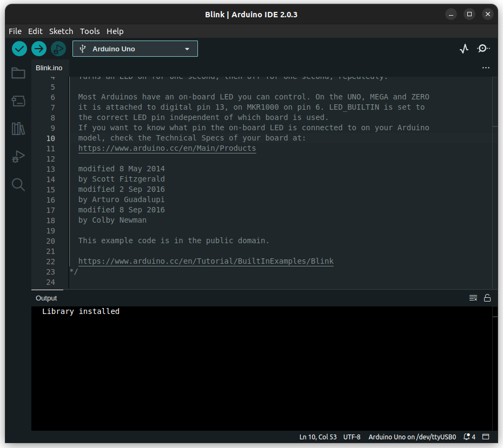Screen dimensions: 503x448
Task: Open the notifications bell in status bar
Action: click(469, 437)
